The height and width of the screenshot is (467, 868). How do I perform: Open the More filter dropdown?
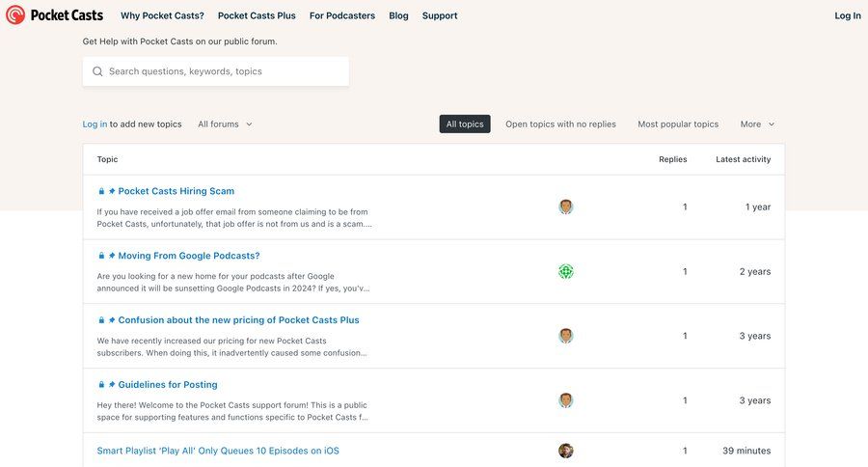coord(757,124)
